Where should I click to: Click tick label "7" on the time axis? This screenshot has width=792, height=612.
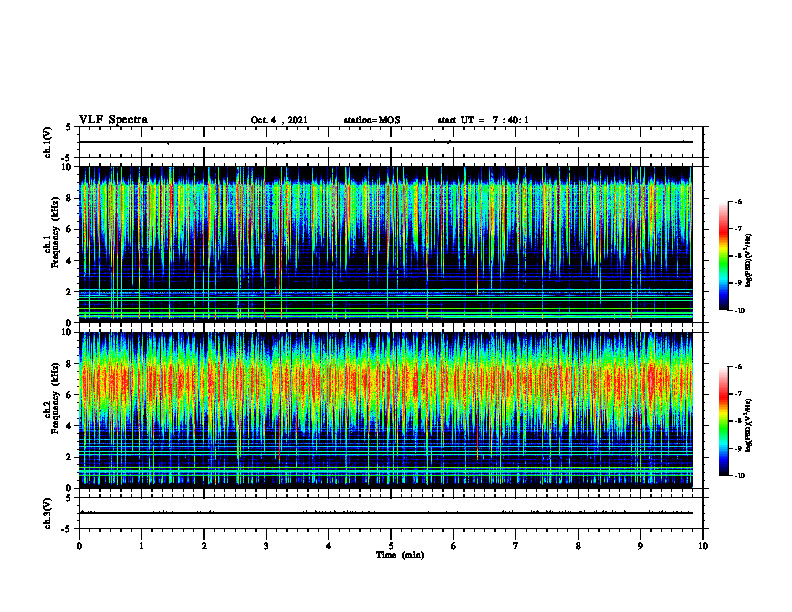[516, 546]
